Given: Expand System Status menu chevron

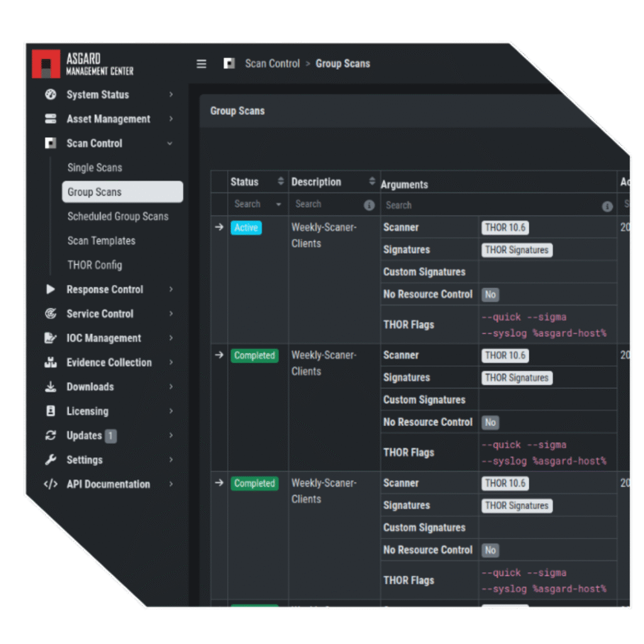Looking at the screenshot, I should (x=171, y=94).
